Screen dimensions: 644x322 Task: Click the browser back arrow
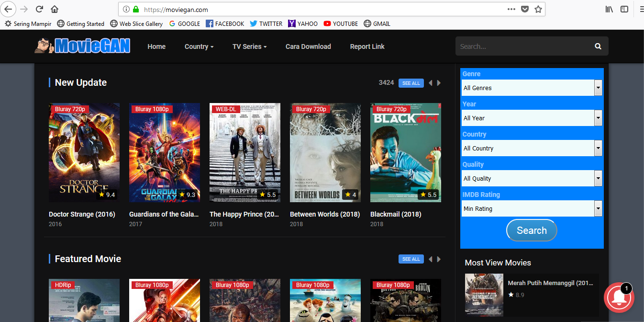[x=8, y=9]
